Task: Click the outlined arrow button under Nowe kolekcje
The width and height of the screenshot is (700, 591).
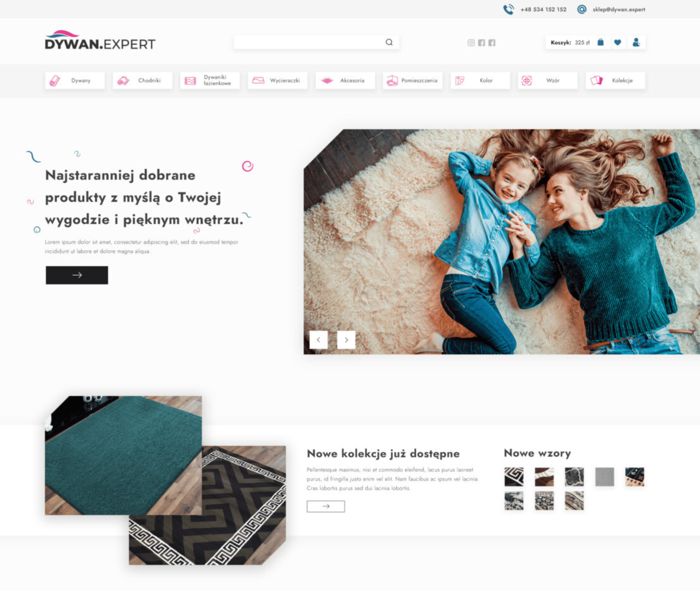Action: tap(326, 506)
